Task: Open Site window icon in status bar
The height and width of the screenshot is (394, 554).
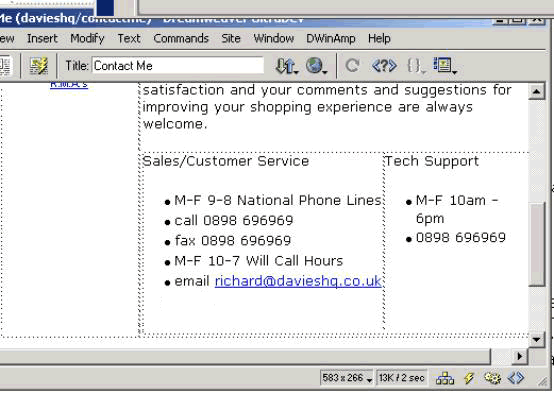Action: 445,378
